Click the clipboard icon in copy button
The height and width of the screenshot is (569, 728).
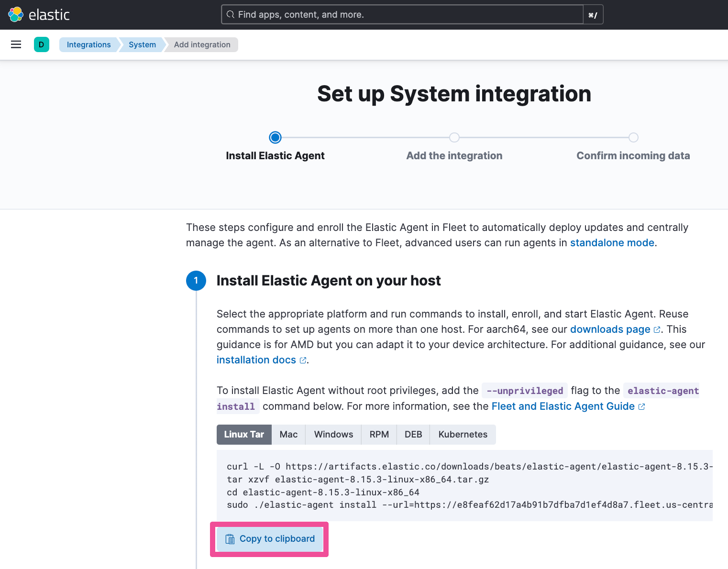tap(230, 539)
